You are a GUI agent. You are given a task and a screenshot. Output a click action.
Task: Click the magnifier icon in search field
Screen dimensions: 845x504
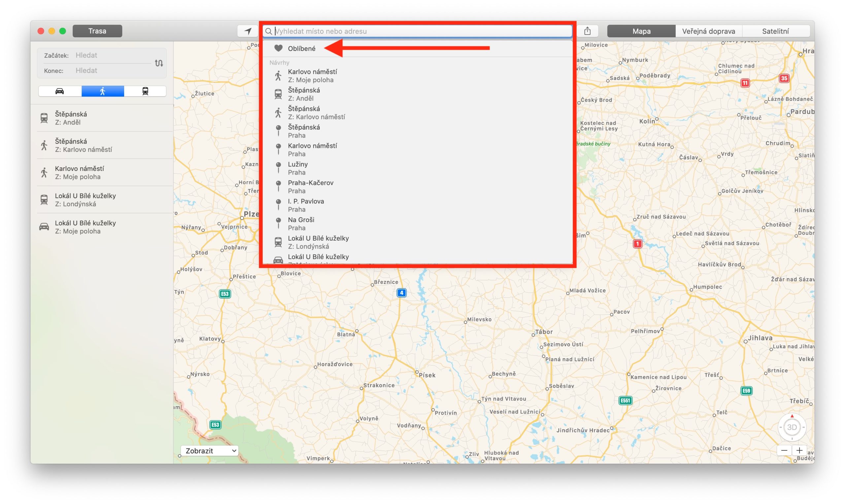(x=268, y=31)
